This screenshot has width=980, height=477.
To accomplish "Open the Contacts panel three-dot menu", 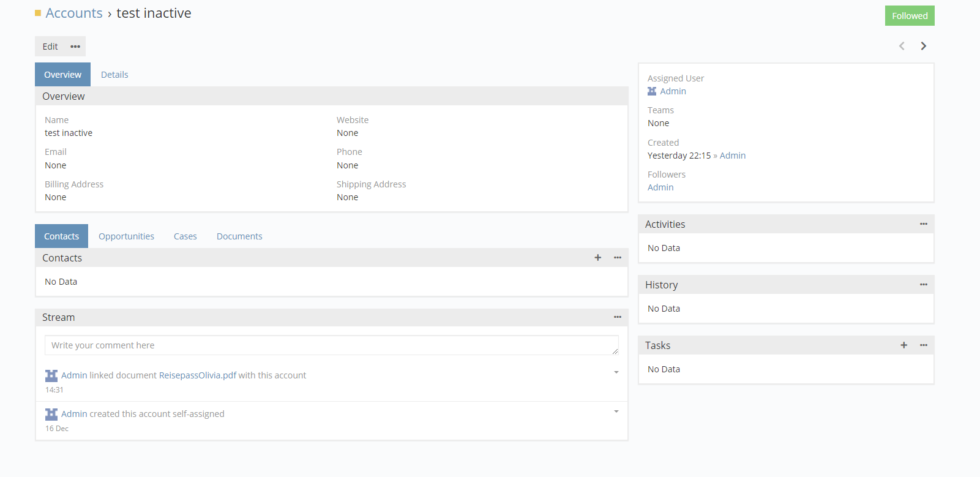I will click(618, 258).
